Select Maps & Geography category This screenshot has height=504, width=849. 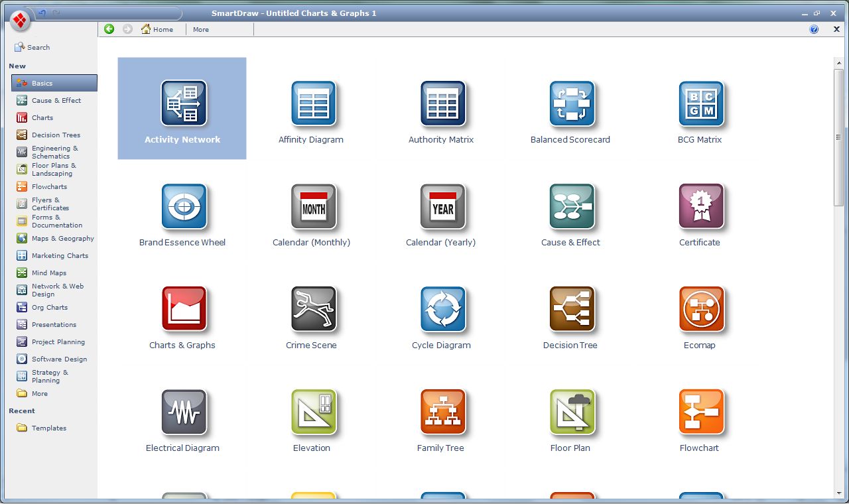54,238
